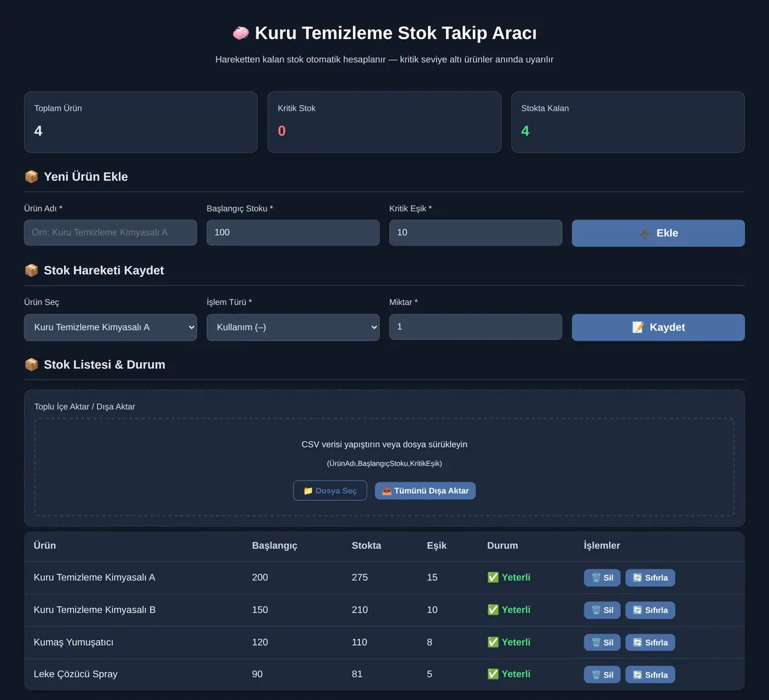The height and width of the screenshot is (700, 769).
Task: Select the Miktar input field
Action: [475, 327]
